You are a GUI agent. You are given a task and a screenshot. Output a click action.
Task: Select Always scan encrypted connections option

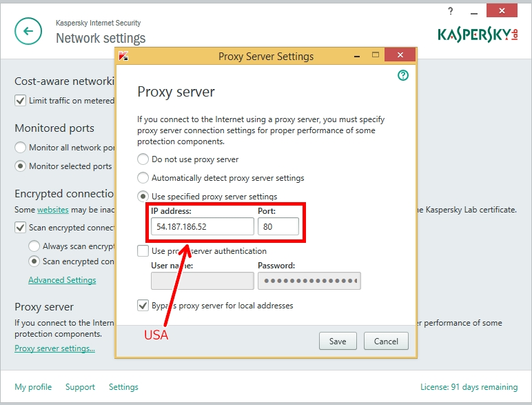pyautogui.click(x=34, y=246)
